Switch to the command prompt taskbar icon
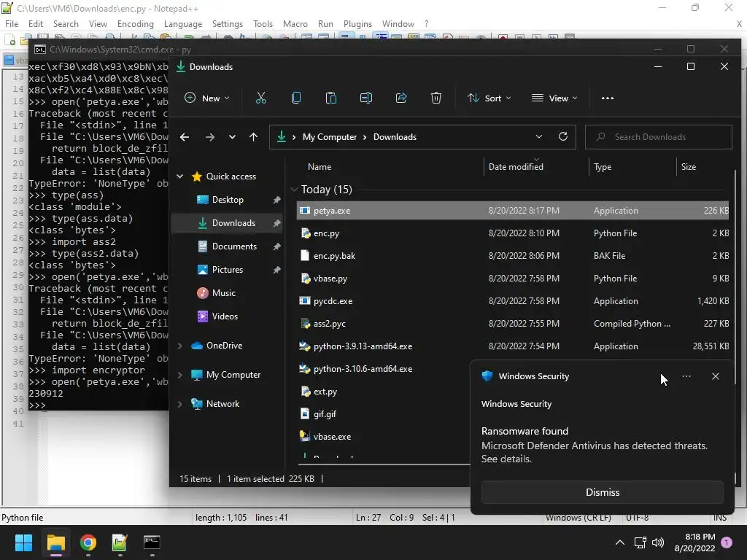Viewport: 747px width, 560px height. click(152, 542)
